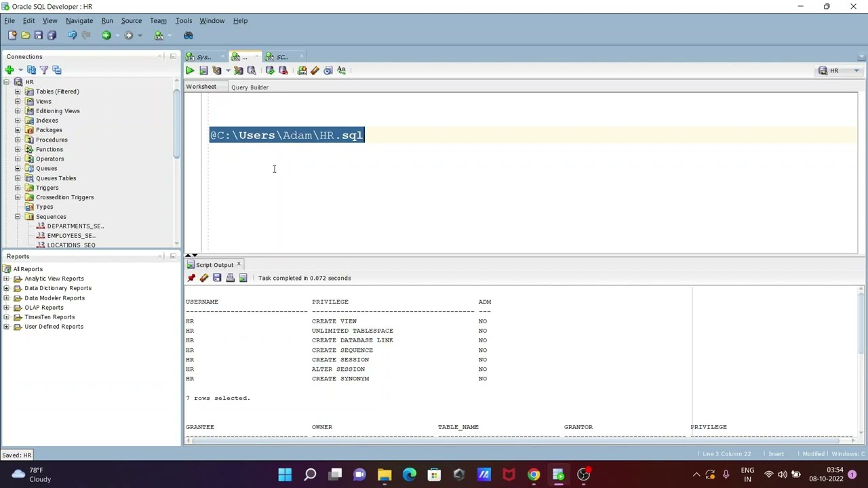Open Google Chrome from taskbar
Viewport: 868px width, 488px height.
point(534,474)
